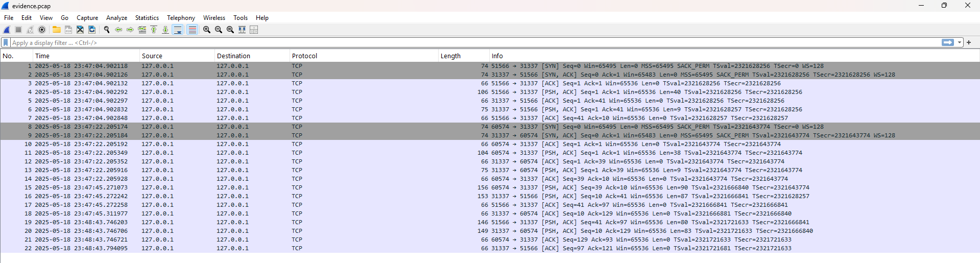Open Find a packet magnifier icon
The height and width of the screenshot is (263, 980).
107,30
